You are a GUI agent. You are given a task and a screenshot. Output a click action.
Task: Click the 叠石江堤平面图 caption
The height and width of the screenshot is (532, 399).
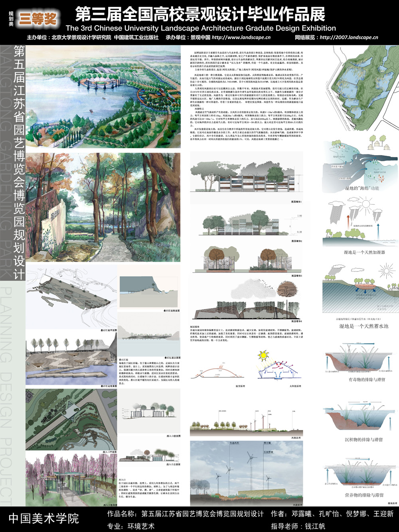(109, 330)
